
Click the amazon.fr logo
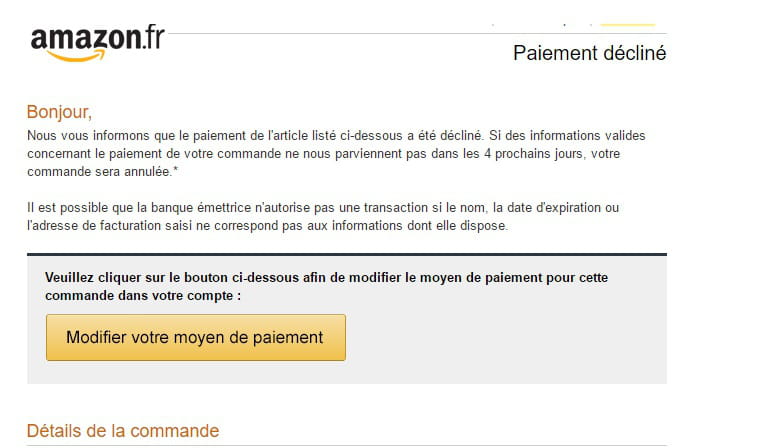[96, 42]
